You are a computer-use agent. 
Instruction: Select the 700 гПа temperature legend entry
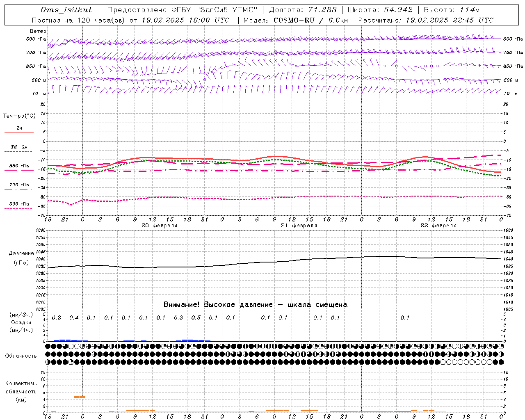(x=19, y=185)
